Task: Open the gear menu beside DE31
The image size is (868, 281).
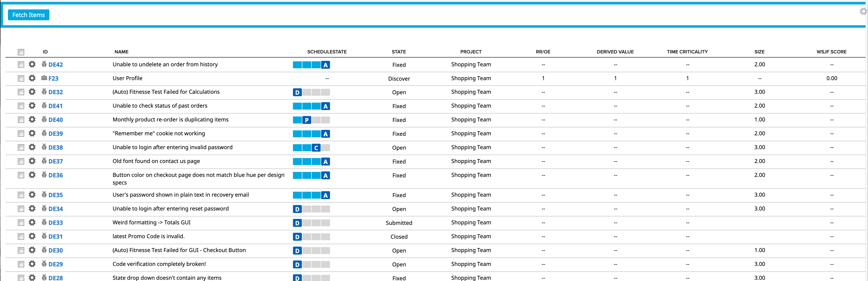Action: click(32, 236)
